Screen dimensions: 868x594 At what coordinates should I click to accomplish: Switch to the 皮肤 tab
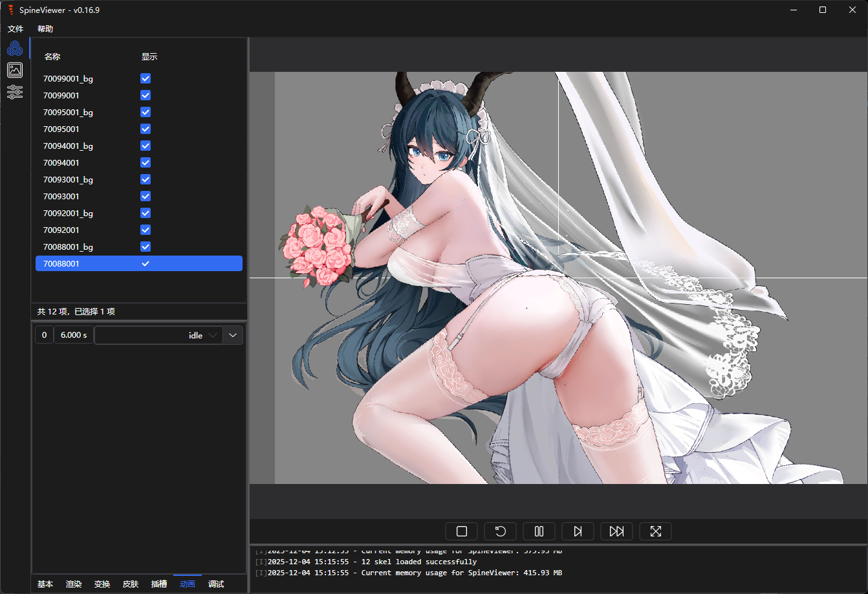pyautogui.click(x=131, y=584)
